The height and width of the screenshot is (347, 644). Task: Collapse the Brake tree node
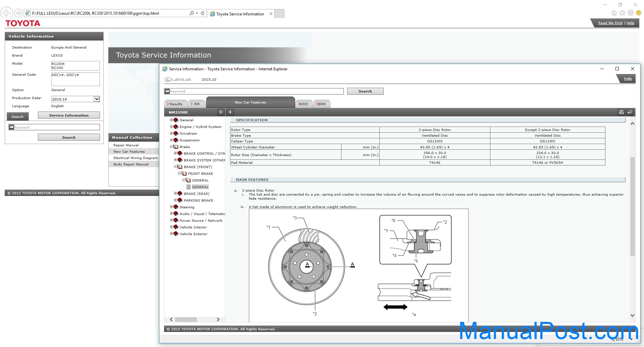coord(171,147)
